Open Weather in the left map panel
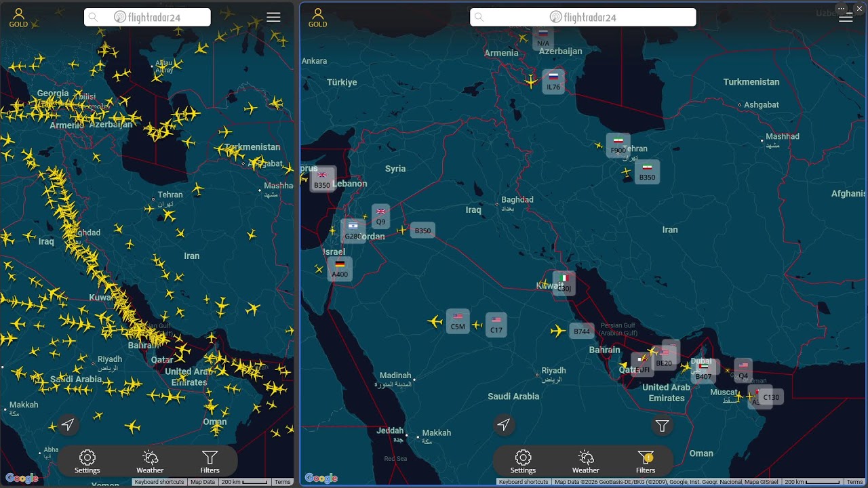 [150, 461]
